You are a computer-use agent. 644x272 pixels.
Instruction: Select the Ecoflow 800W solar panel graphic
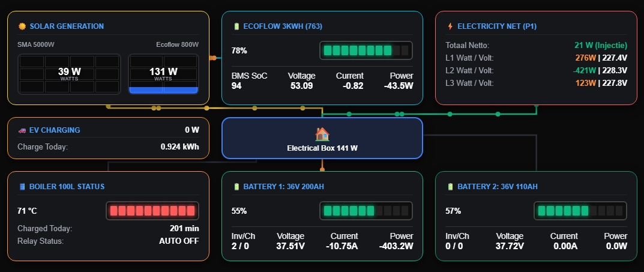163,74
